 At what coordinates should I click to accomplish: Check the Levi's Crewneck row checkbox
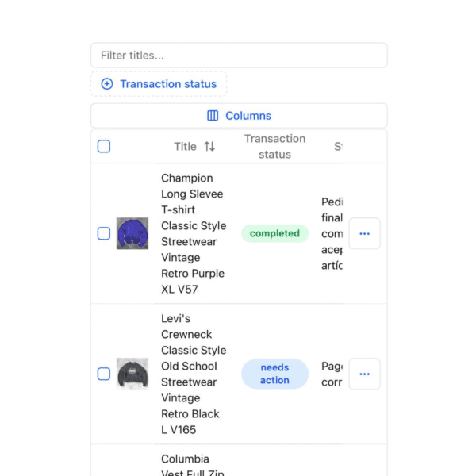(x=104, y=374)
